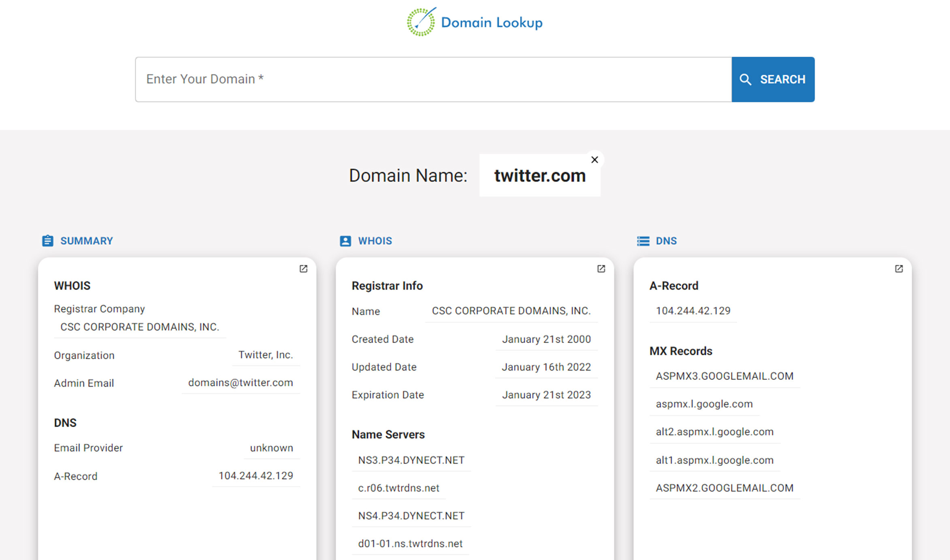Image resolution: width=950 pixels, height=560 pixels.
Task: Click the Summary clipboard icon
Action: click(48, 241)
